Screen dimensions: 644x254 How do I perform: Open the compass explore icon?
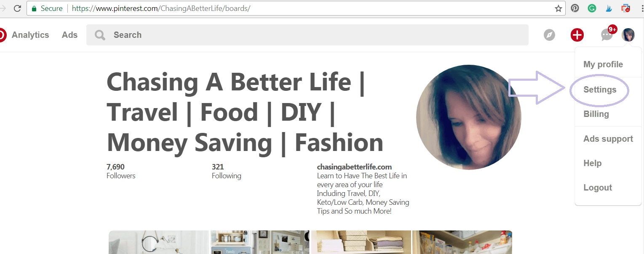pyautogui.click(x=549, y=35)
